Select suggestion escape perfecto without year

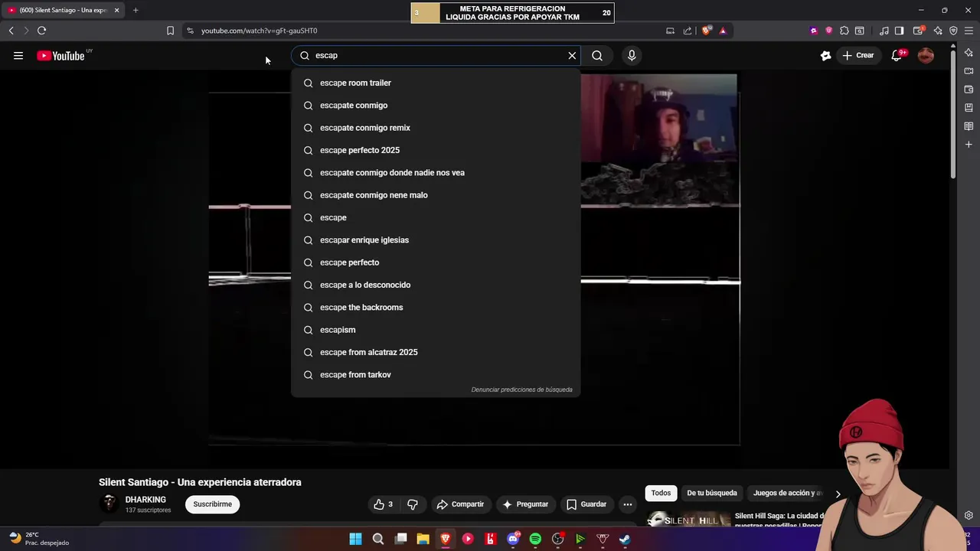pos(436,262)
